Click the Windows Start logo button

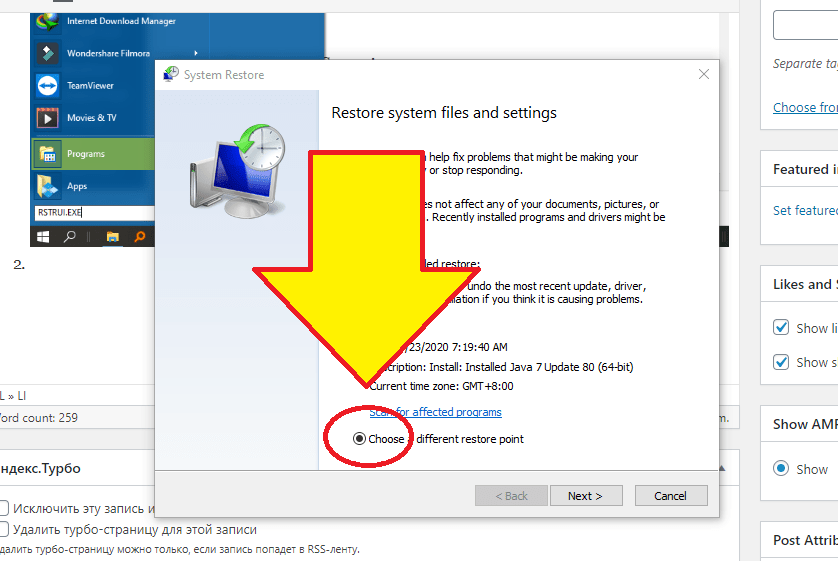coord(43,237)
